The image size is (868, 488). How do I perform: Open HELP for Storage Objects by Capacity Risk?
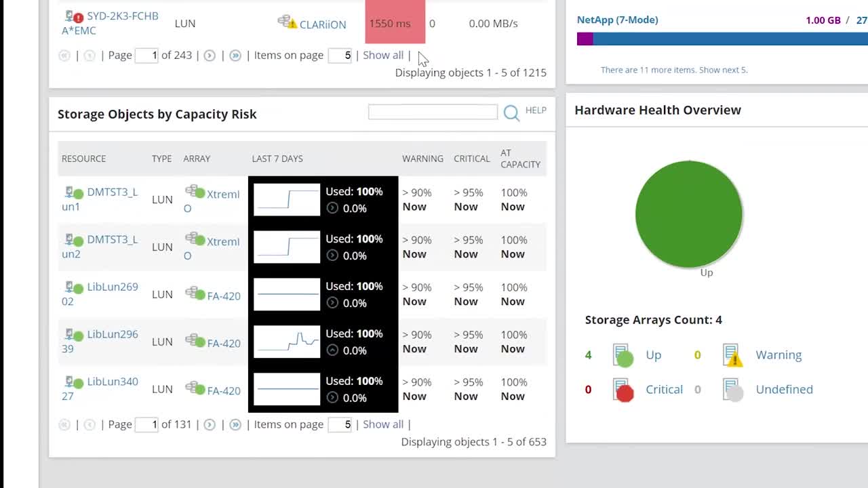(536, 110)
